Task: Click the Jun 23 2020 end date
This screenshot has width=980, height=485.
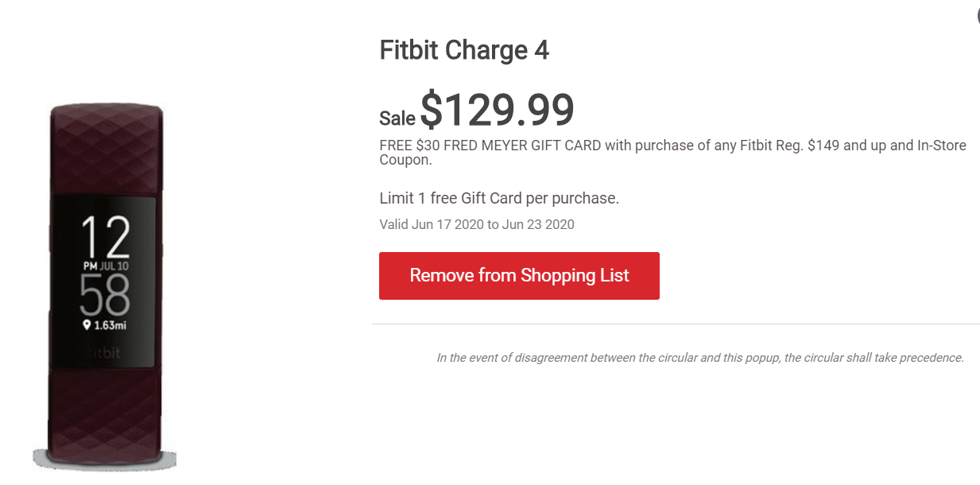Action: [538, 224]
